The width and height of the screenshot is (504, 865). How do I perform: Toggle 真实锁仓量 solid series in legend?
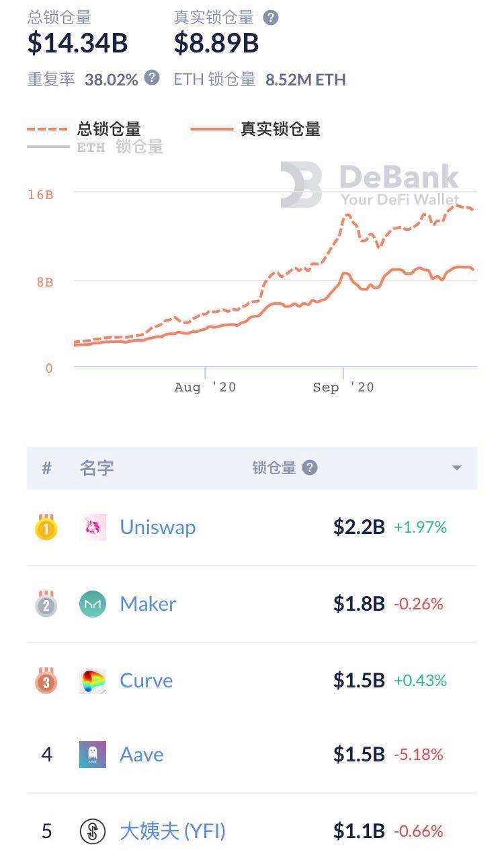point(256,129)
